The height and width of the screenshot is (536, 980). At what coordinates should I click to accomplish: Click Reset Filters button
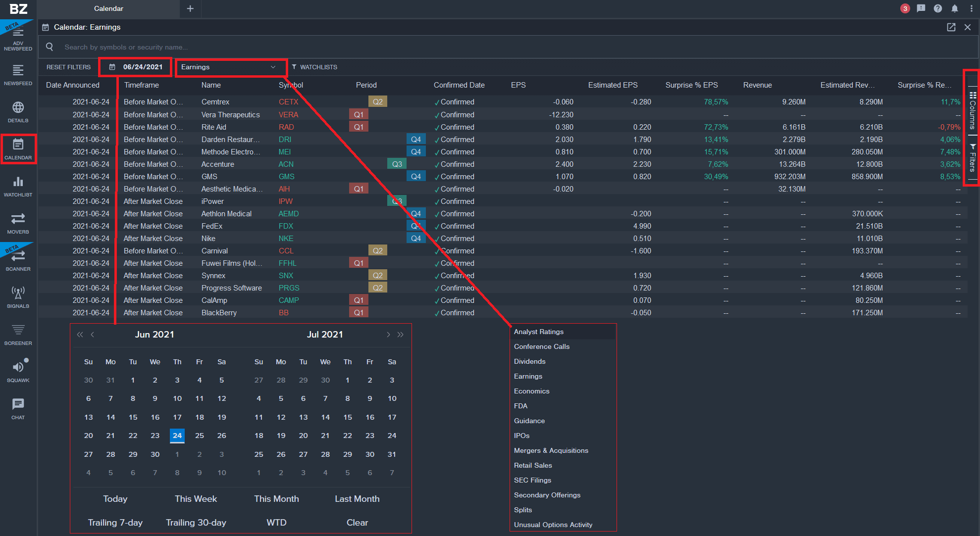click(x=68, y=67)
